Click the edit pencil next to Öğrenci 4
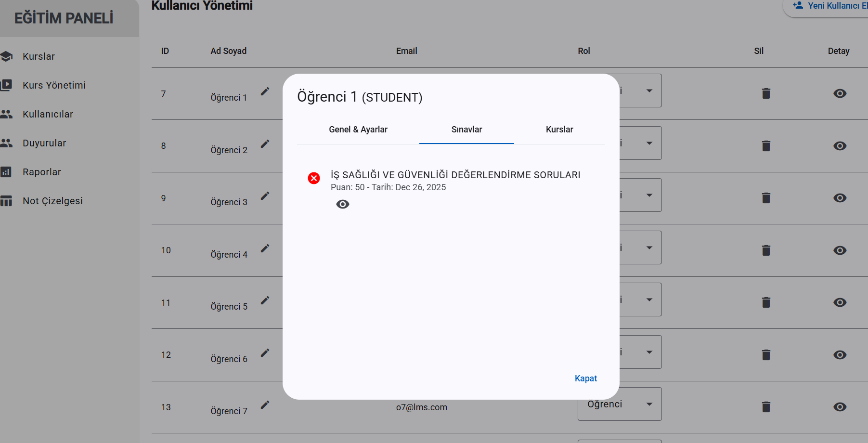Screen dimensions: 868x443 tap(265, 248)
